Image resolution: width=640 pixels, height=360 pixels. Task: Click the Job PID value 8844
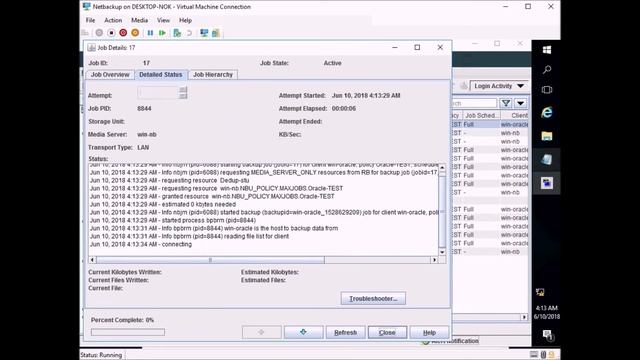tap(144, 109)
